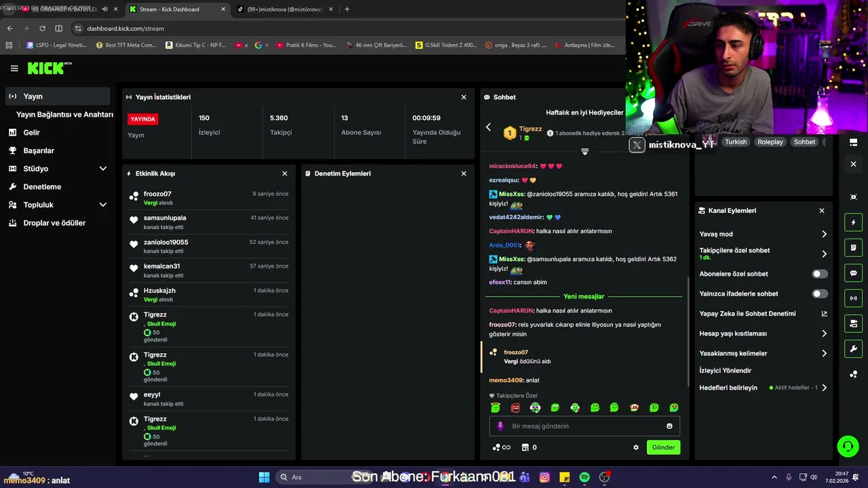Open Instagram from the taskbar
This screenshot has width=868, height=488.
pyautogui.click(x=545, y=477)
